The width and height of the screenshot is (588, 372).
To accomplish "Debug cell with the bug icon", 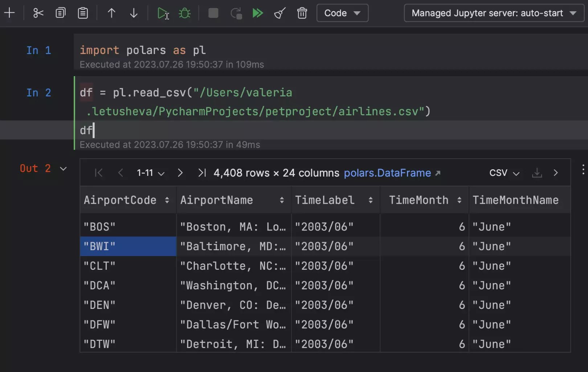I will coord(185,13).
